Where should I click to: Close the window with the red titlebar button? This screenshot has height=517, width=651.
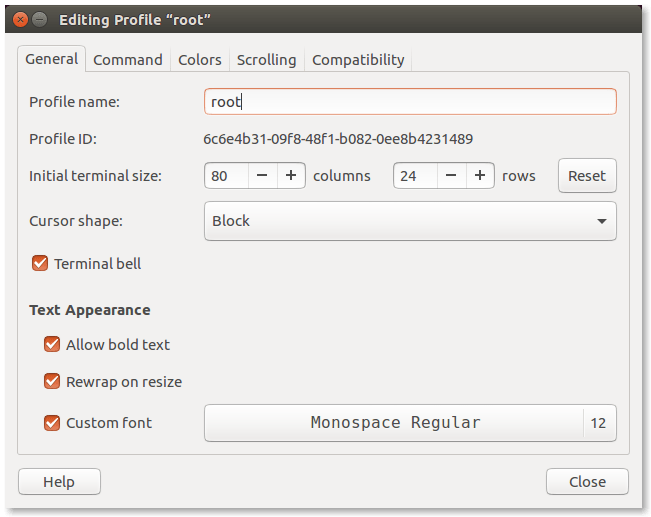(20, 20)
